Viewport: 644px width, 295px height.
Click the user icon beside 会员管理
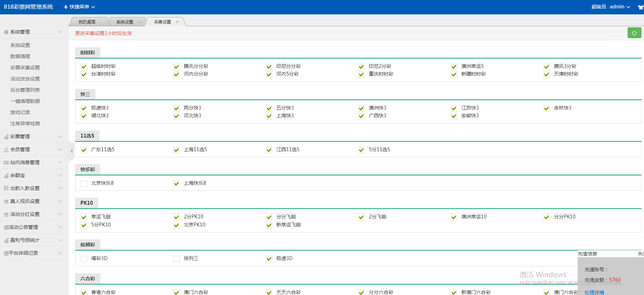[x=6, y=150]
